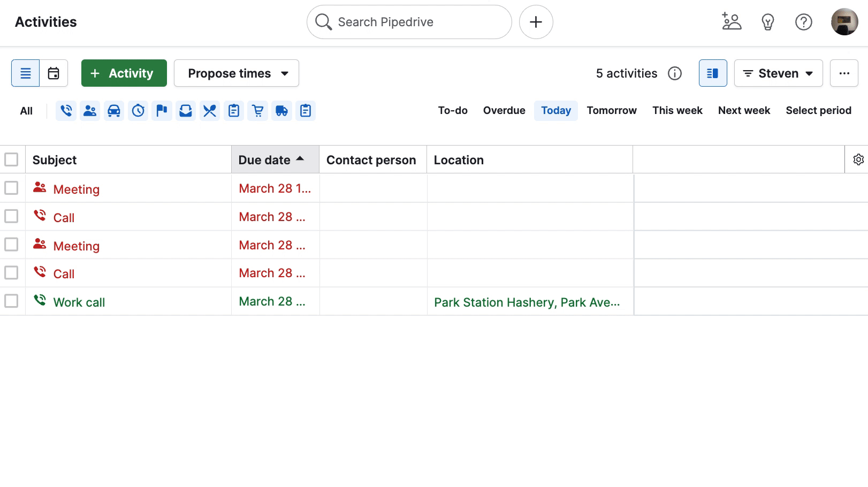Tick the checkbox on the first Meeting row
This screenshot has height=487, width=868.
[12, 188]
